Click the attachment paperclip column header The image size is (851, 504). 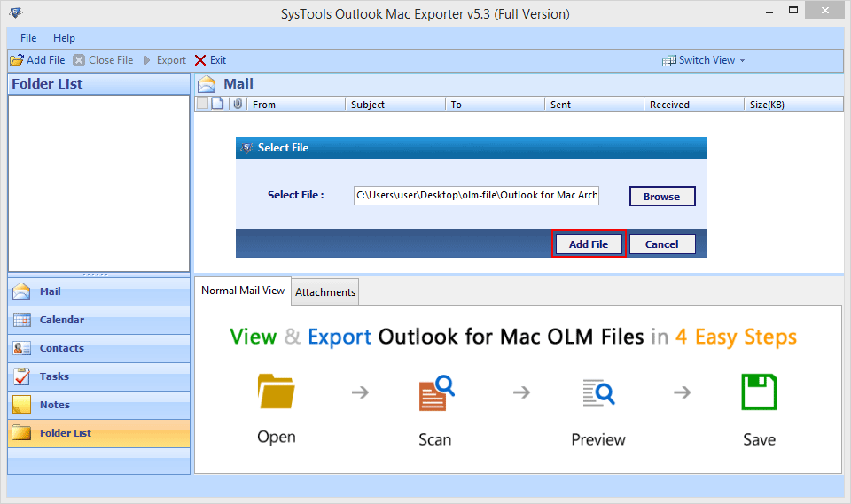click(x=238, y=105)
